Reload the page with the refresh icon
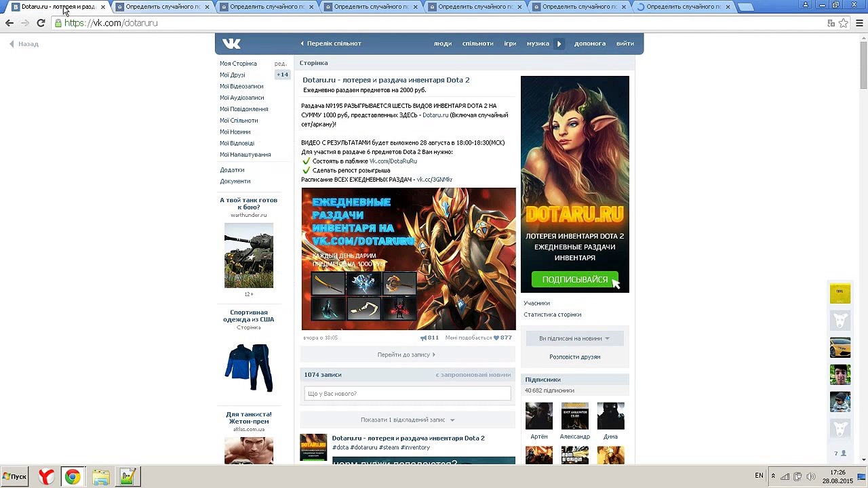Viewport: 868px width, 488px height. pyautogui.click(x=41, y=23)
